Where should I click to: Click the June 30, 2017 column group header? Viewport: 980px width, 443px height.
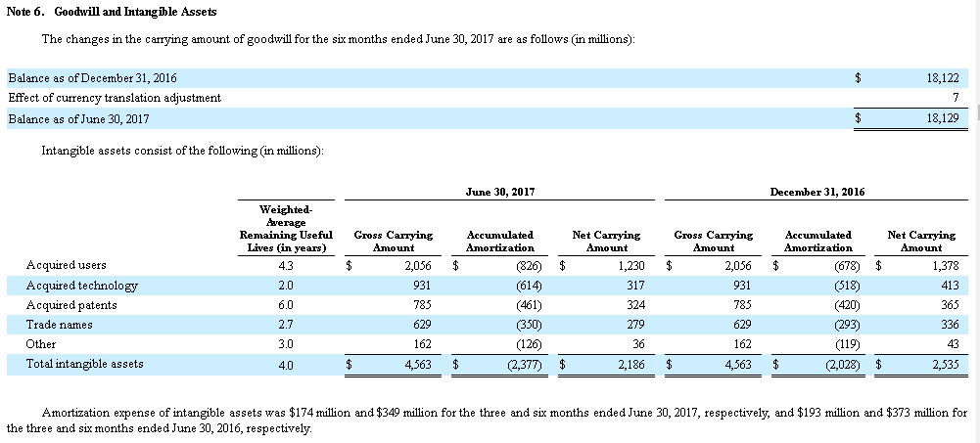click(500, 193)
